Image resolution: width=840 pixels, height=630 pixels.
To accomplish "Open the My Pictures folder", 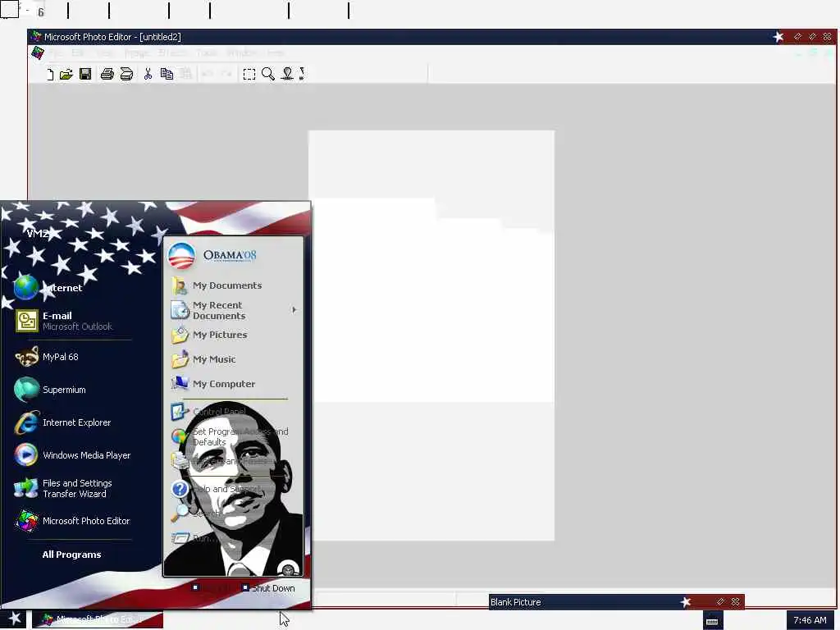I will point(209,335).
